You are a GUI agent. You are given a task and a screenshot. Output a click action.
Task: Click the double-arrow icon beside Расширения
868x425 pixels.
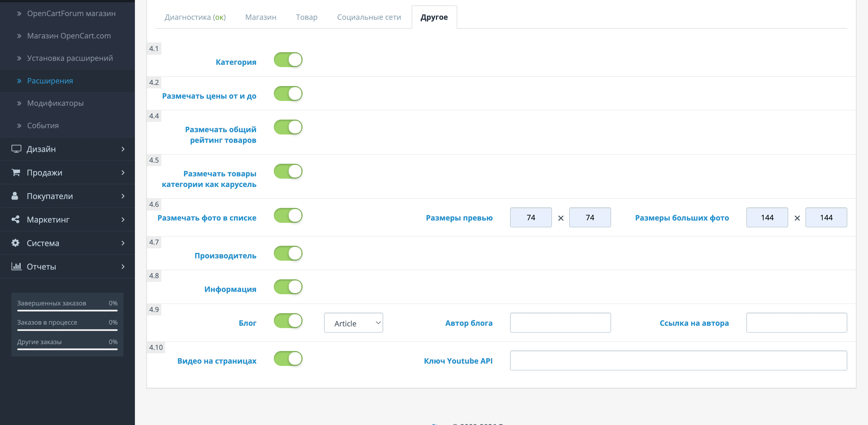point(19,81)
